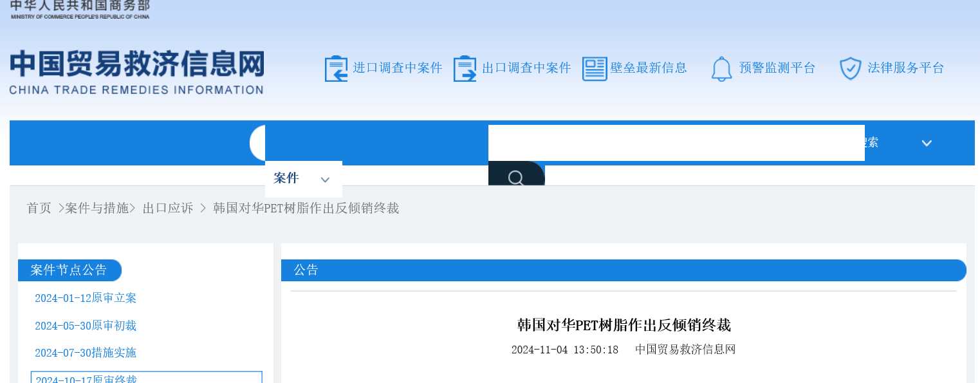Click the 案件节点公告 panel heading
Viewport: 980px width, 383px height.
pos(69,270)
